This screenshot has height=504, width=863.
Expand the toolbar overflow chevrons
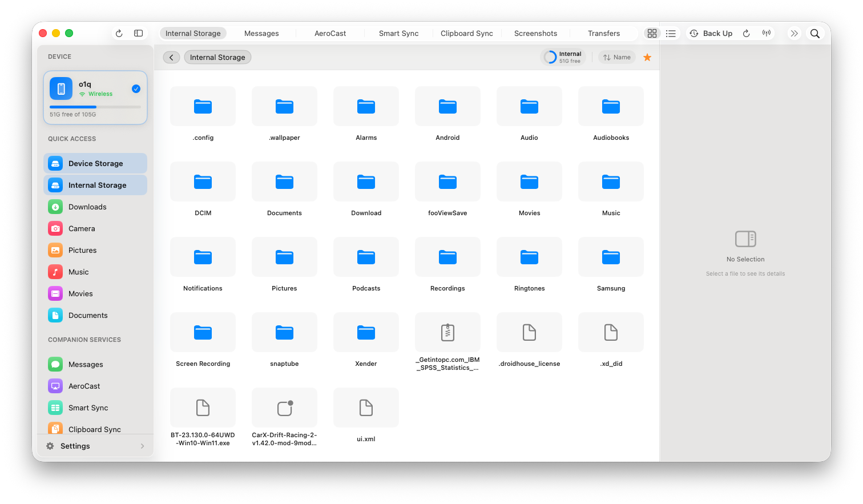click(794, 34)
